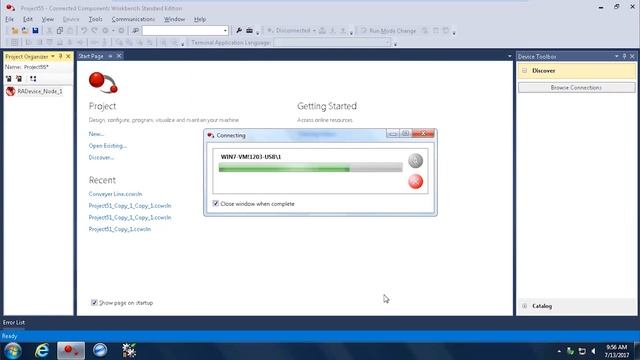Image resolution: width=640 pixels, height=360 pixels.
Task: Open Device Toolbox panel options dropdown
Action: tap(616, 56)
